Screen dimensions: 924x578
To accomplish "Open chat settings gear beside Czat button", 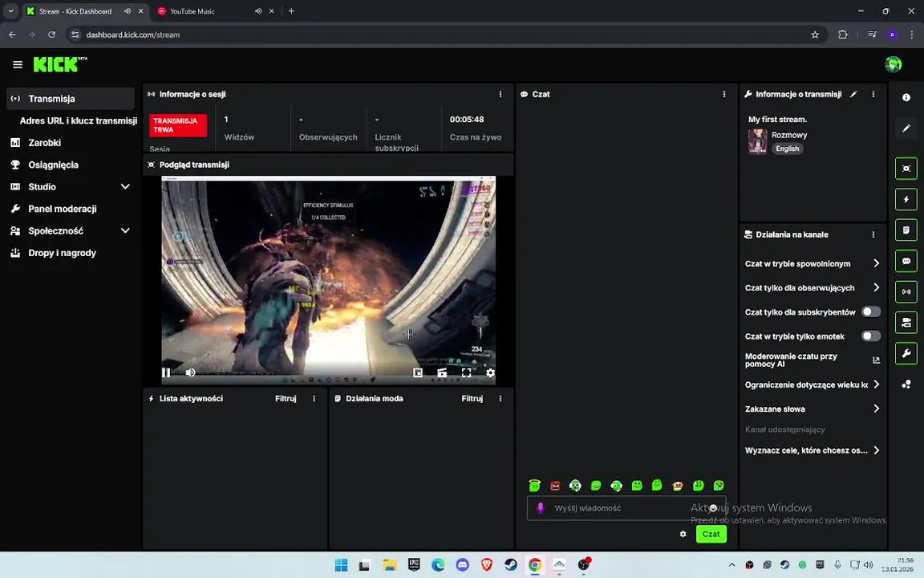I will 683,534.
